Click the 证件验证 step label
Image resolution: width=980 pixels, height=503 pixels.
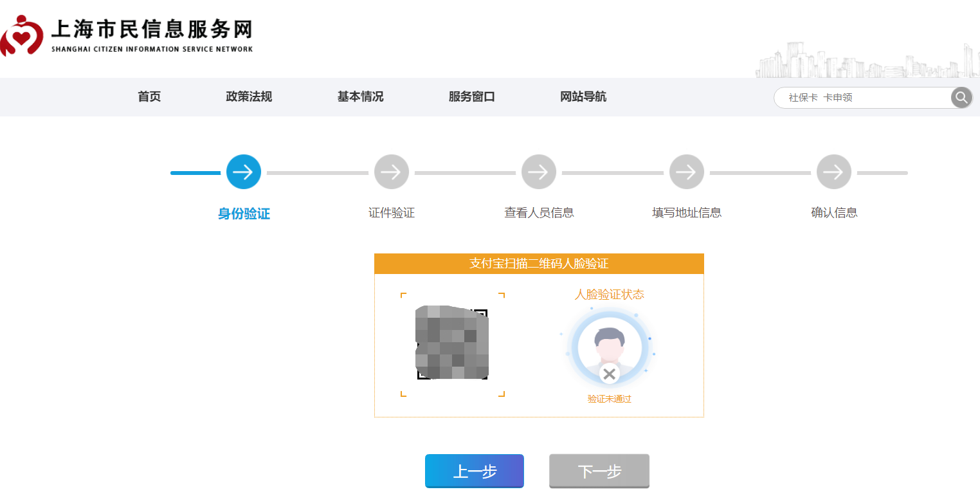(x=392, y=213)
